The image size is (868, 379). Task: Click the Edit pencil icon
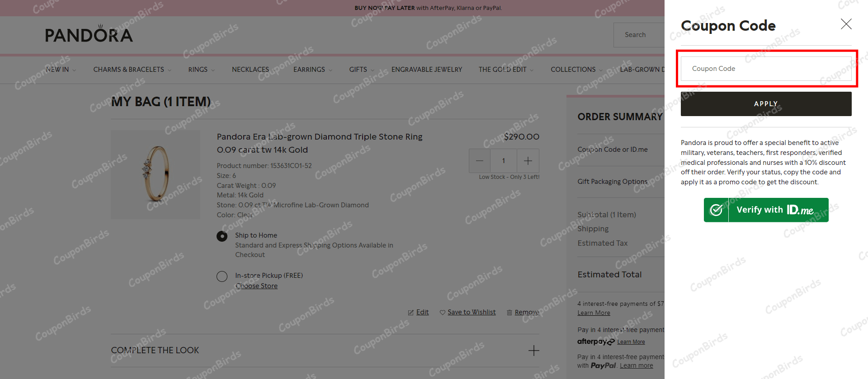[410, 313]
